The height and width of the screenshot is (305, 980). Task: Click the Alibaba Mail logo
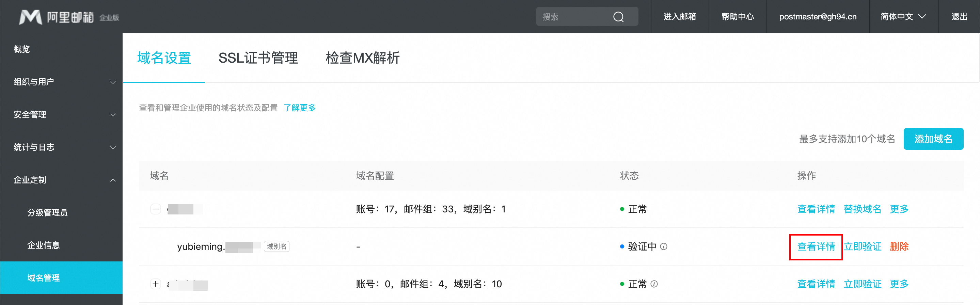[68, 17]
